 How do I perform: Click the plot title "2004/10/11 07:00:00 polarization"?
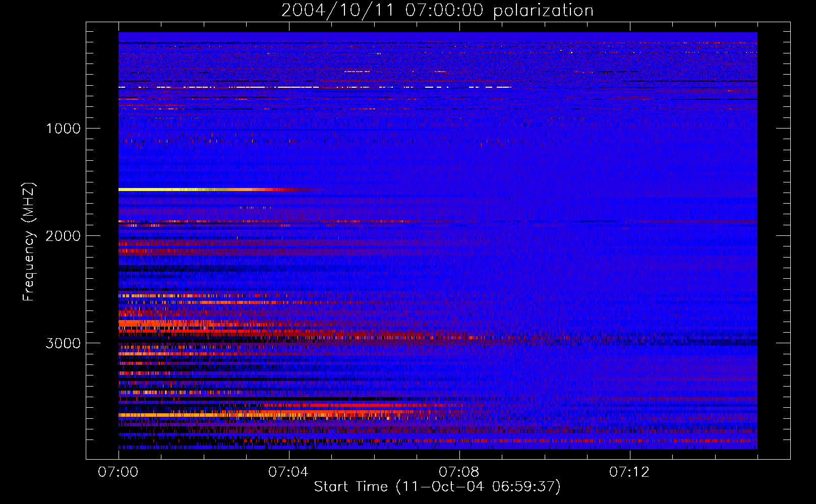[437, 11]
